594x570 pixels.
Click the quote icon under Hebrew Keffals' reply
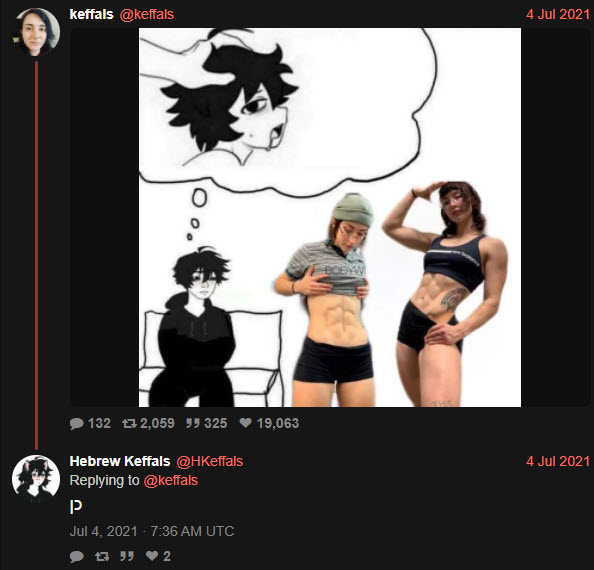(x=127, y=556)
